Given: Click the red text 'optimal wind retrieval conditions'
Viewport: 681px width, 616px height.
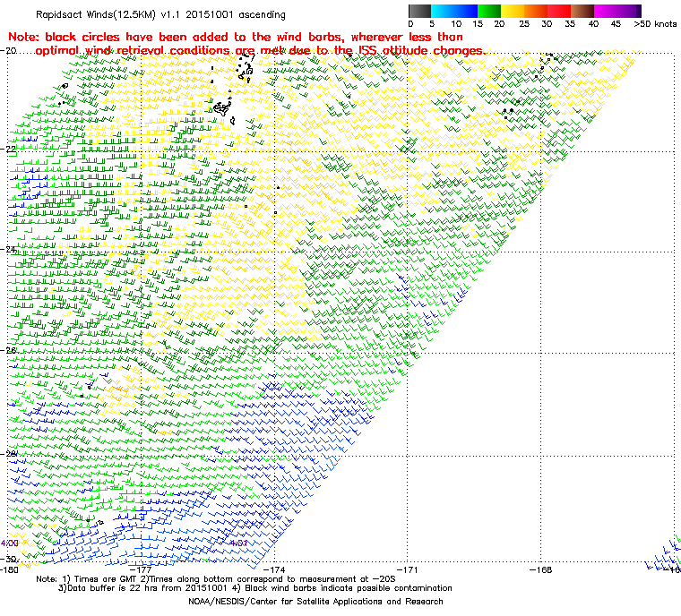Looking at the screenshot, I should tap(133, 51).
